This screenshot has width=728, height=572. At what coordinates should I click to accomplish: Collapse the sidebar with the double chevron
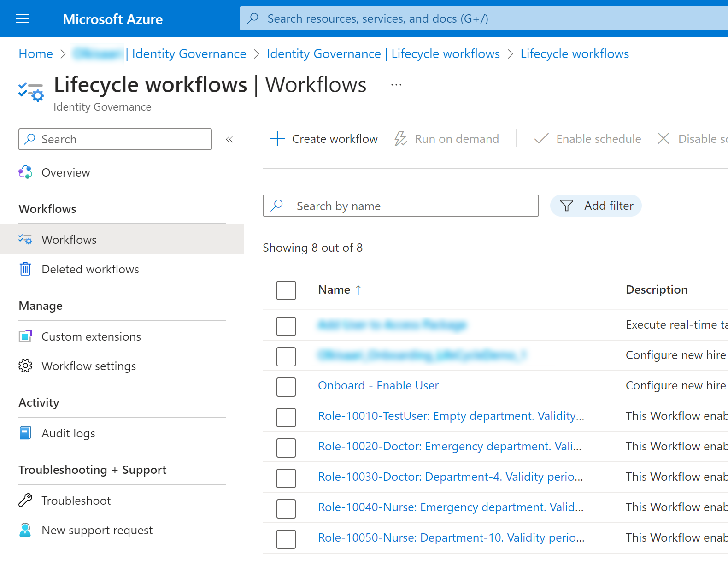(229, 139)
